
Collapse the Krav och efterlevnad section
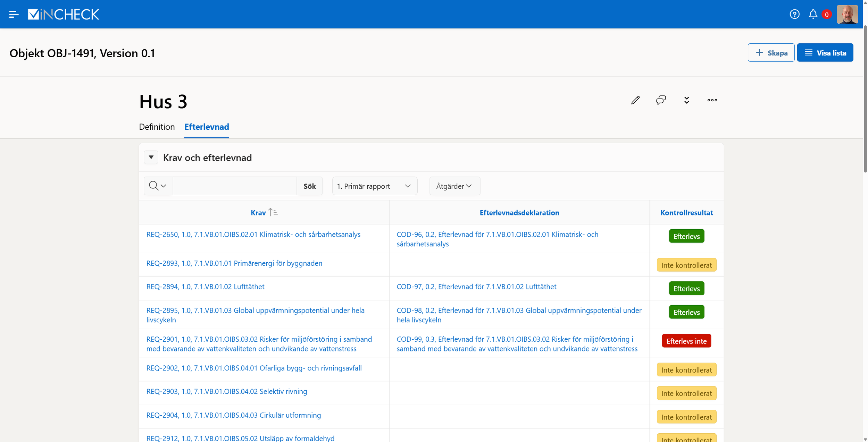click(151, 158)
